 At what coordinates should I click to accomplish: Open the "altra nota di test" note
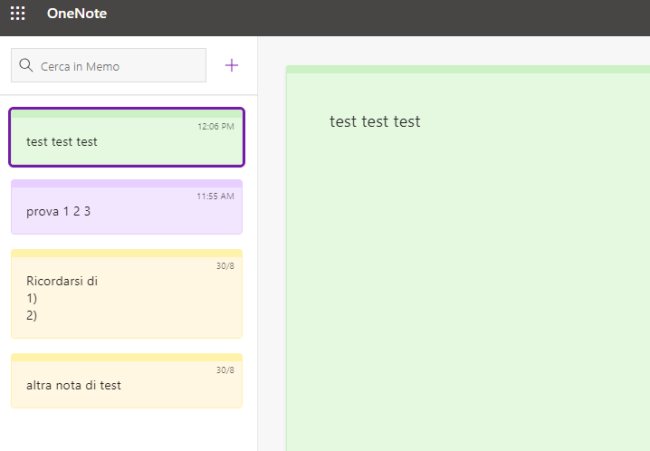[x=126, y=385]
